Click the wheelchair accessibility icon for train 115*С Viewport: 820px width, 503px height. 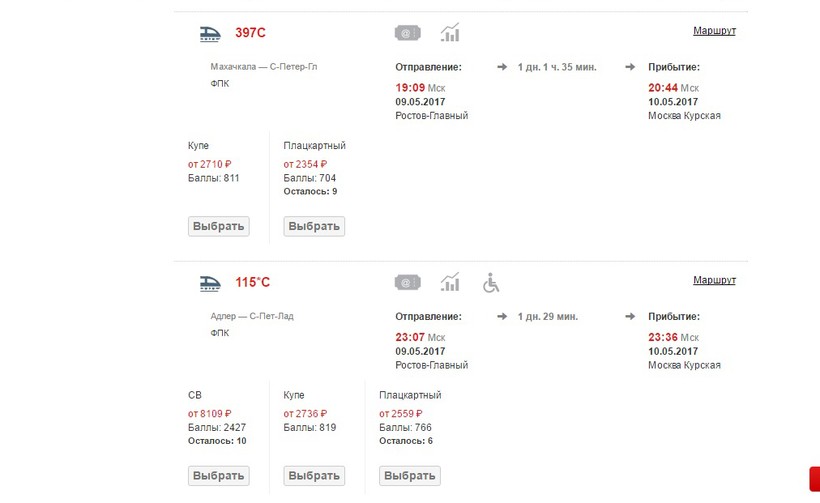(x=491, y=283)
